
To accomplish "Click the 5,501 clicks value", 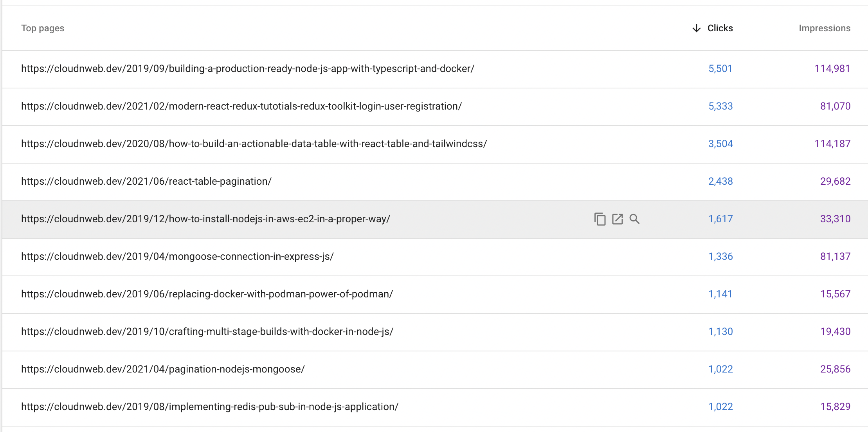I will coord(720,69).
